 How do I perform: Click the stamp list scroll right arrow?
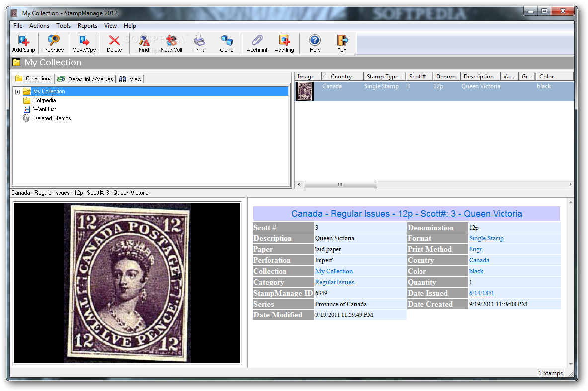point(570,184)
